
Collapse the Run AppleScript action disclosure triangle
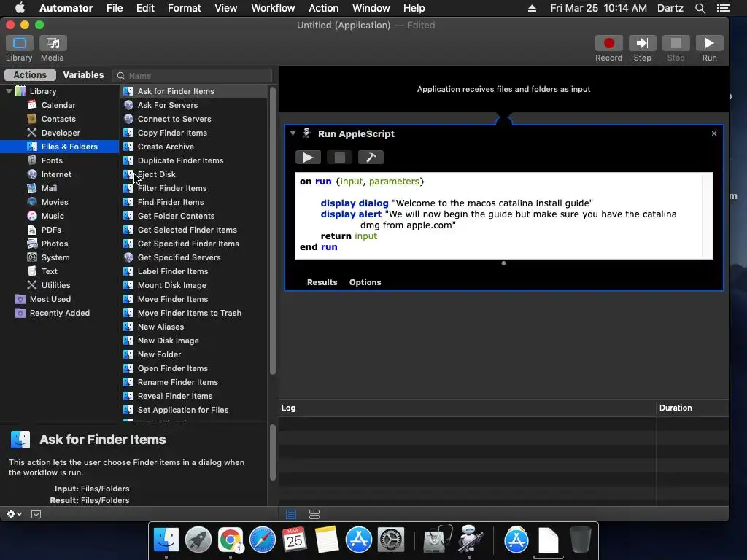point(293,133)
